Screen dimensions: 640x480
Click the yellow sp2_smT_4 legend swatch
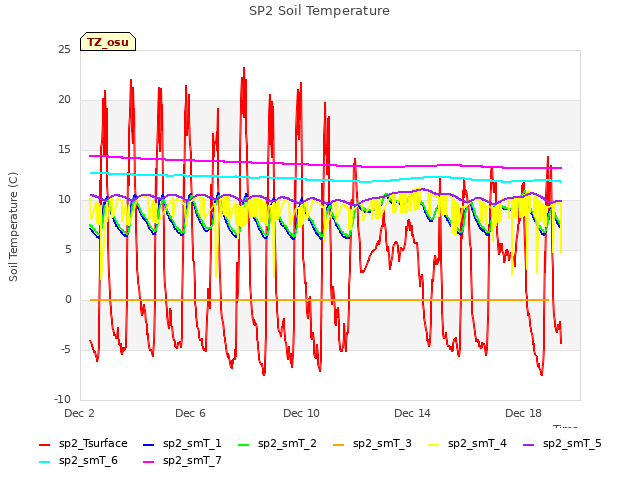434,444
